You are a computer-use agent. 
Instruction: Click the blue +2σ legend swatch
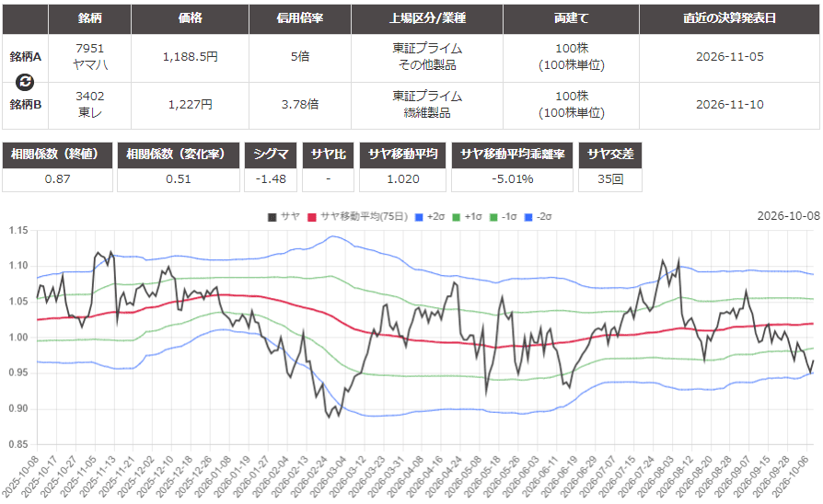tap(419, 217)
